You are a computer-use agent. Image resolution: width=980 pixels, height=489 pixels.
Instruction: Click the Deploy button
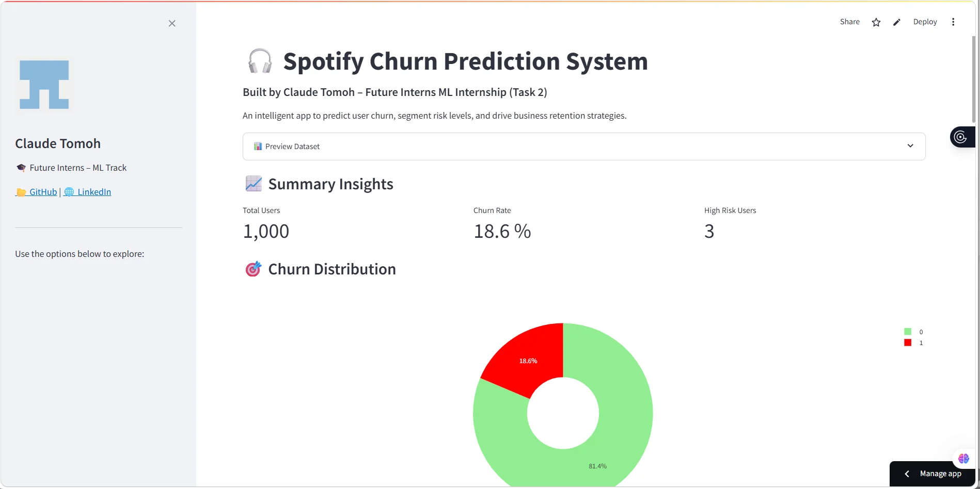click(925, 22)
